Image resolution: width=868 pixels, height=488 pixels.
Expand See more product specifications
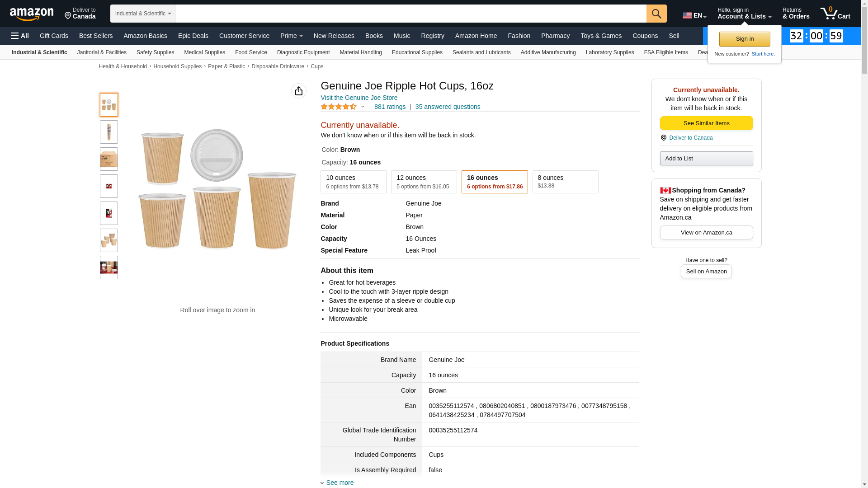(340, 483)
